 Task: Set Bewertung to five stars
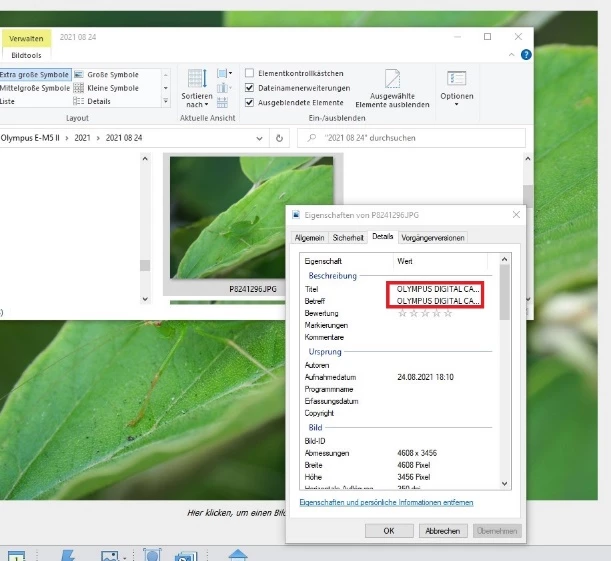pyautogui.click(x=448, y=313)
